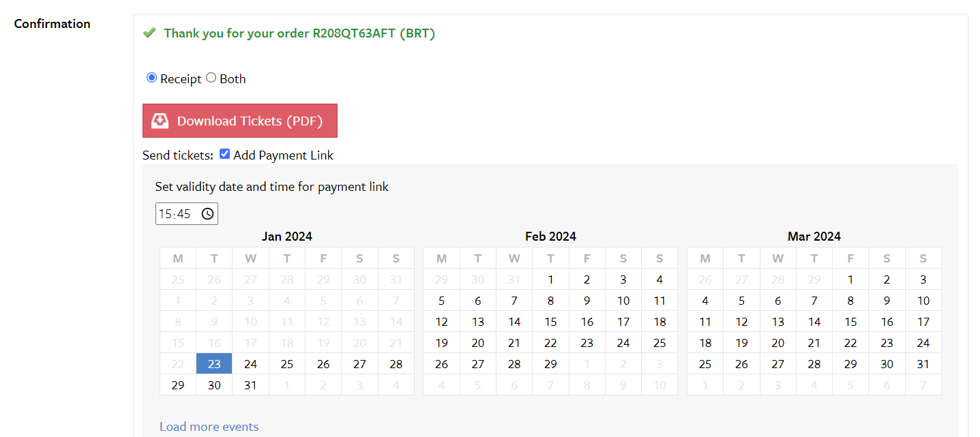Viewport: 980px width, 437px height.
Task: Select highlighted January 23 date
Action: (214, 364)
